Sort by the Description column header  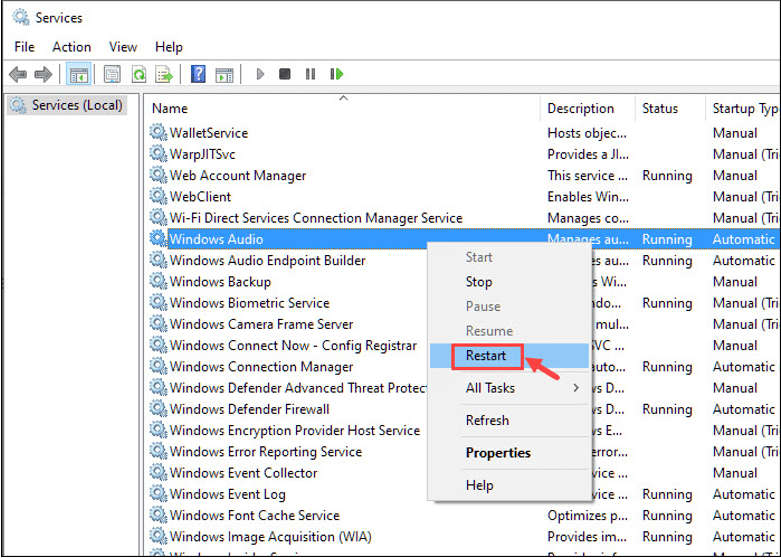point(588,109)
